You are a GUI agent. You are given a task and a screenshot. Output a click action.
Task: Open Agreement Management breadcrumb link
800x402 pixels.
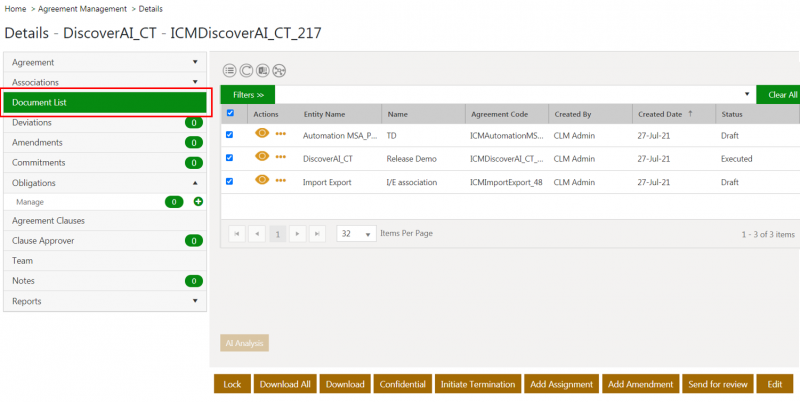coord(82,9)
